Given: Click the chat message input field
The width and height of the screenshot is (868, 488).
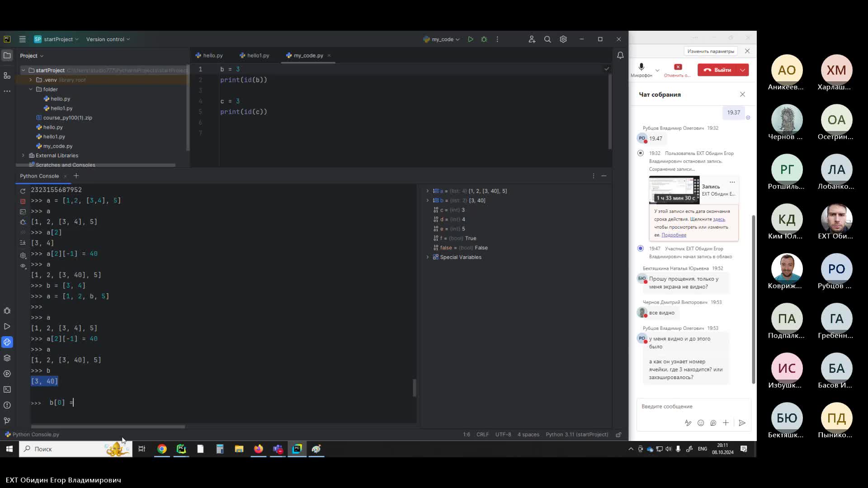Looking at the screenshot, I should click(693, 407).
